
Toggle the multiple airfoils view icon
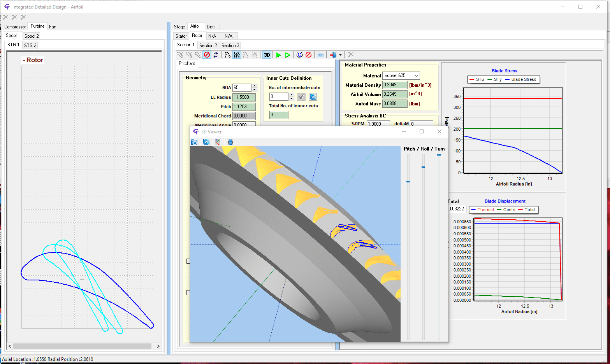[x=237, y=55]
